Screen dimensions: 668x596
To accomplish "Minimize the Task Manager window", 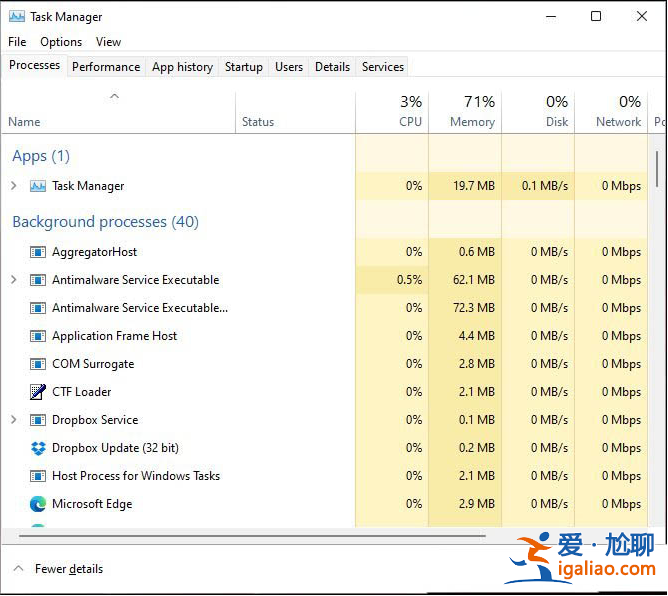I will (x=551, y=17).
